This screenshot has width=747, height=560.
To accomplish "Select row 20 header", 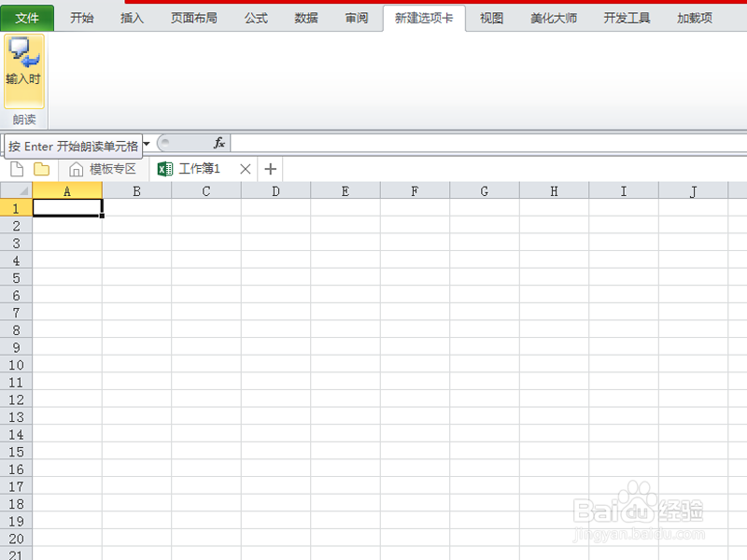I will click(x=16, y=539).
